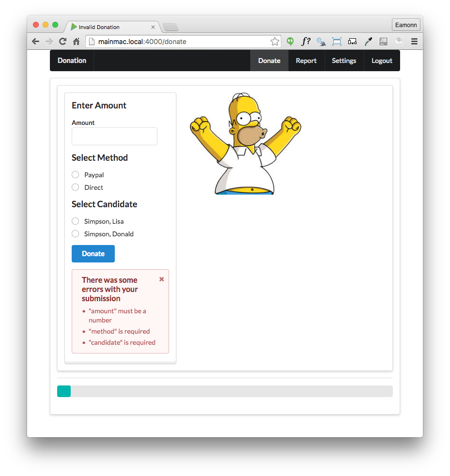
Task: Open the JetBrains JB extension icon
Action: 383,42
